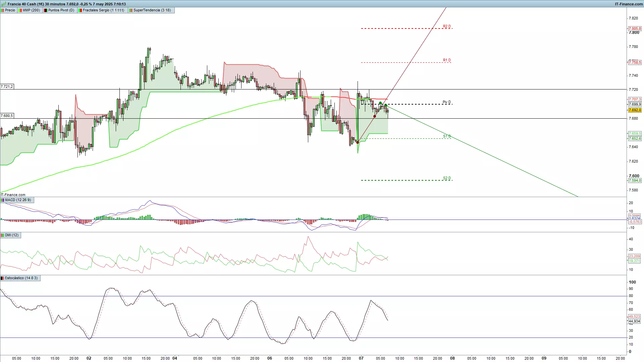
Task: Click the SuperTendencia color icon
Action: (131, 10)
